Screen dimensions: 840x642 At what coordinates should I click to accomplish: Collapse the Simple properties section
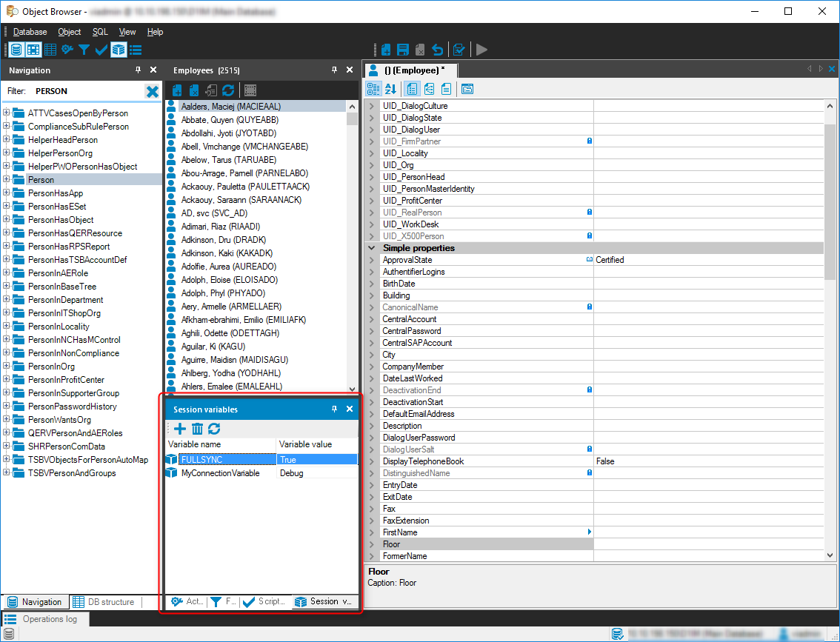pos(371,248)
